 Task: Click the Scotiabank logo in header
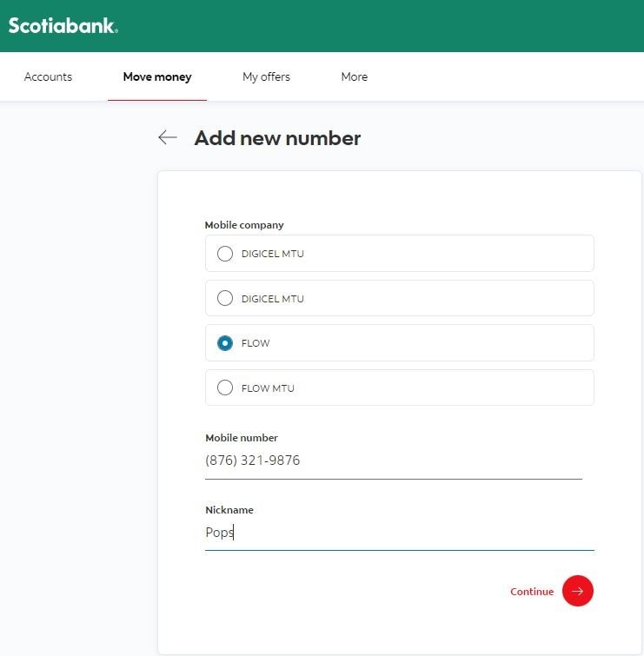tap(63, 25)
